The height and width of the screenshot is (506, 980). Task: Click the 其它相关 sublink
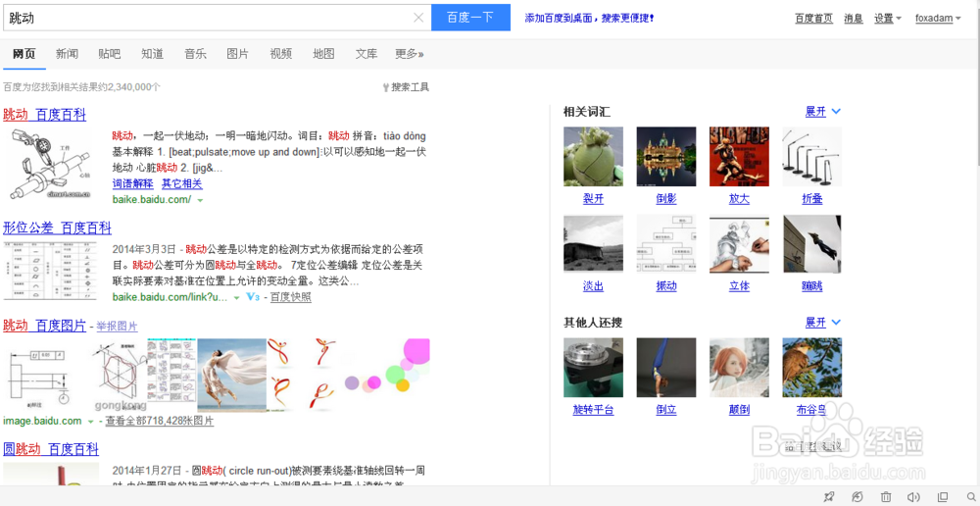click(182, 184)
